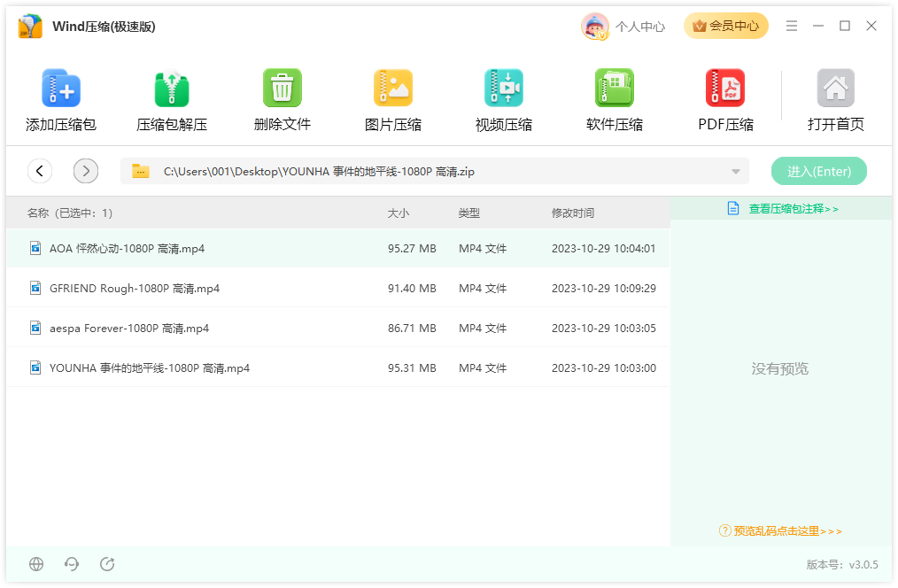Go to 打开首页 home icon
Image resolution: width=898 pixels, height=588 pixels.
[x=836, y=89]
